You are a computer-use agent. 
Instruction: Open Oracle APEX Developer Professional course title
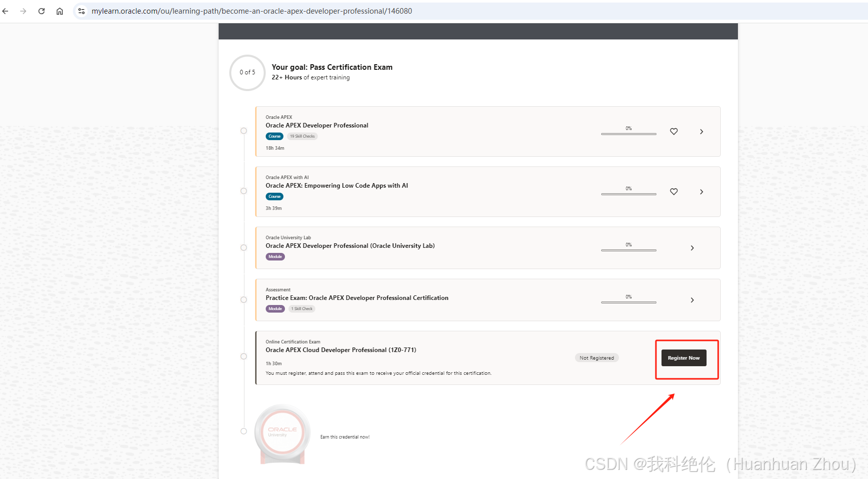point(317,125)
